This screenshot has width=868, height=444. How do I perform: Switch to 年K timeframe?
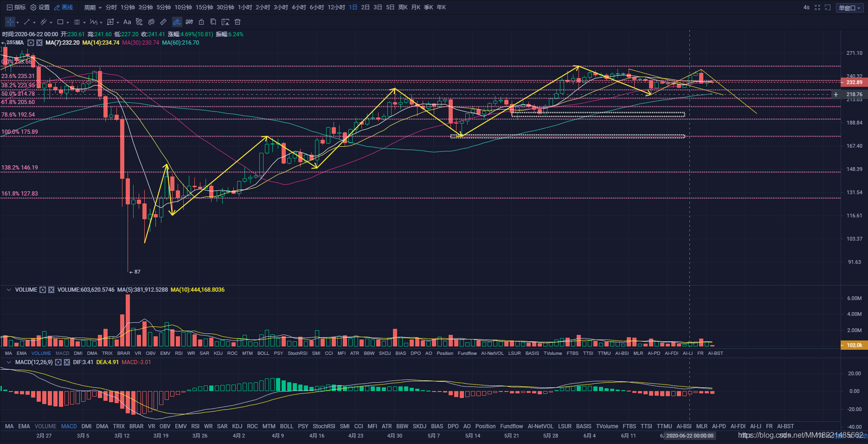(441, 7)
